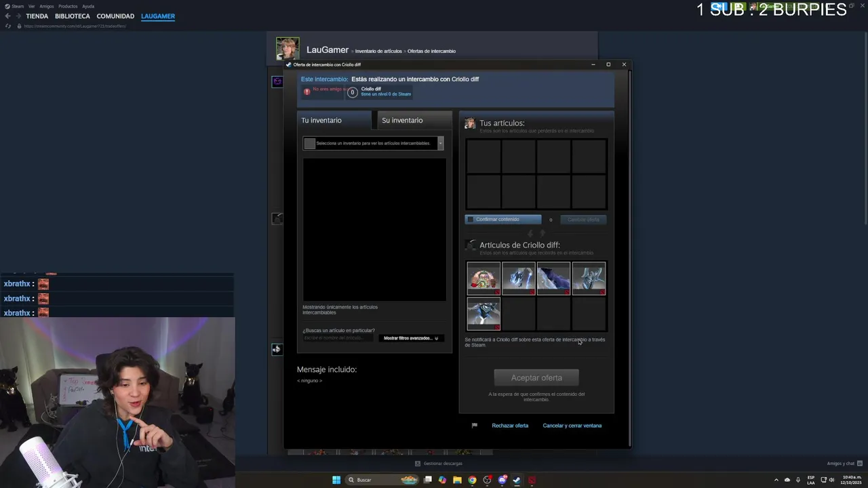Image resolution: width=868 pixels, height=488 pixels.
Task: Click the Cambiar oferta button
Action: tap(583, 220)
